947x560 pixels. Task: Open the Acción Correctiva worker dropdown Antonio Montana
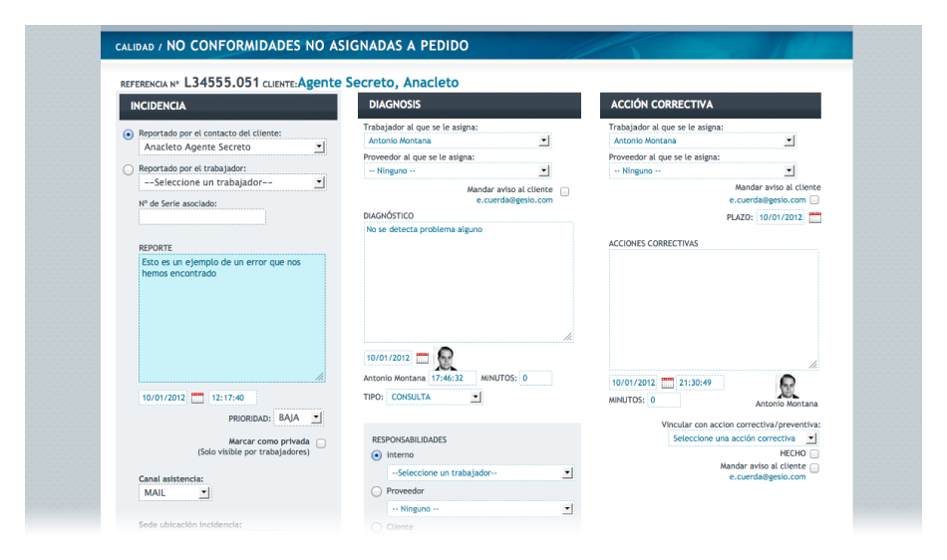click(703, 140)
